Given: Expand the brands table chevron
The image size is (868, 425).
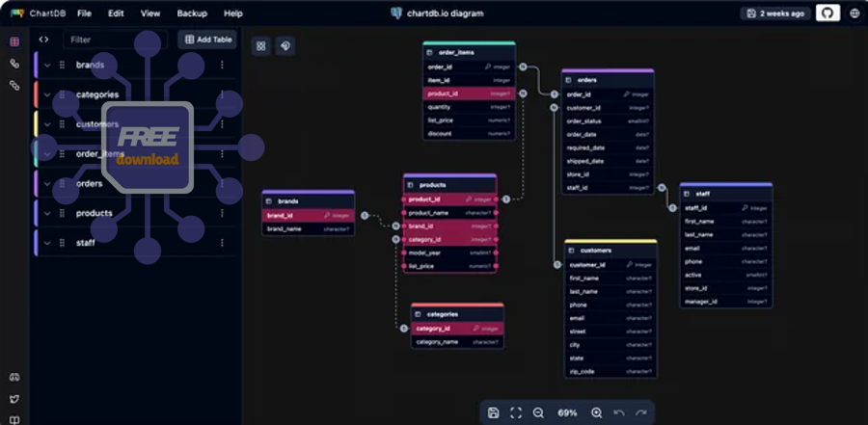Looking at the screenshot, I should point(47,66).
